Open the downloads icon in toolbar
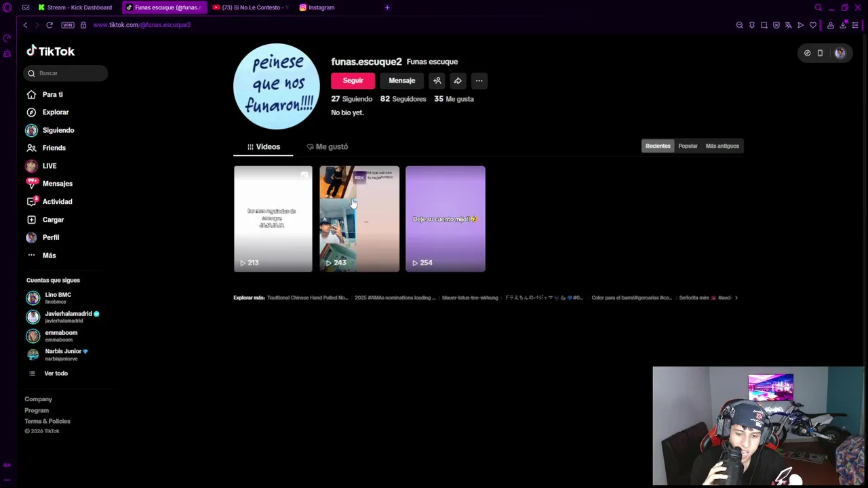 (x=843, y=25)
